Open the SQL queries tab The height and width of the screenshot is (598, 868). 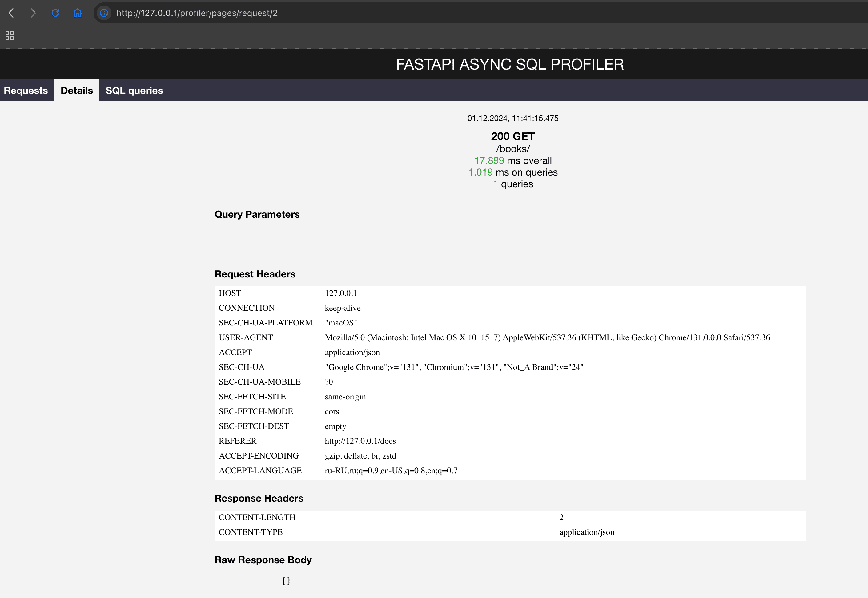tap(134, 91)
